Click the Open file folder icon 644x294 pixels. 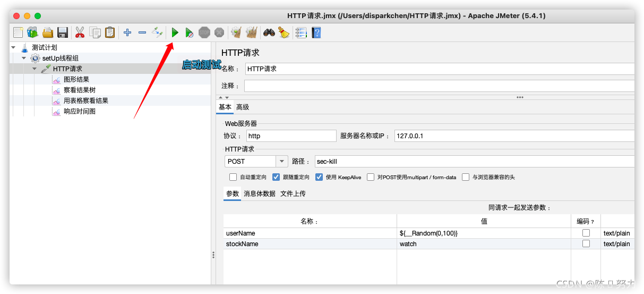(x=48, y=32)
